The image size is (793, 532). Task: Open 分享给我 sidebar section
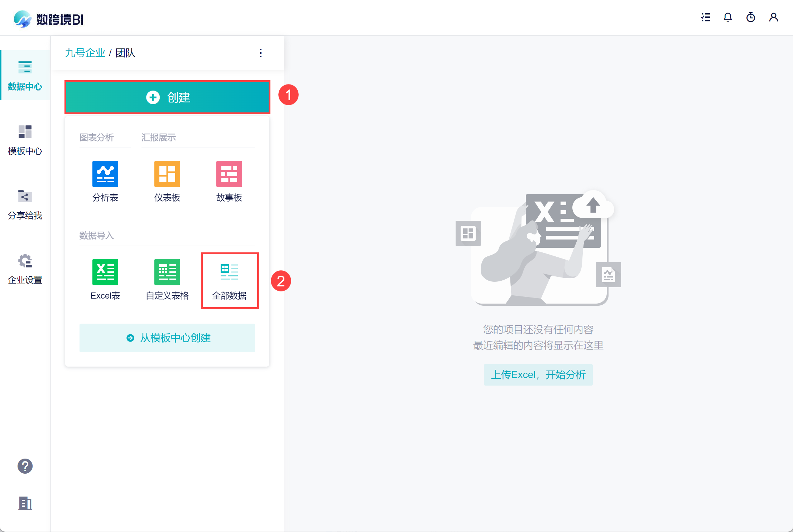(25, 204)
